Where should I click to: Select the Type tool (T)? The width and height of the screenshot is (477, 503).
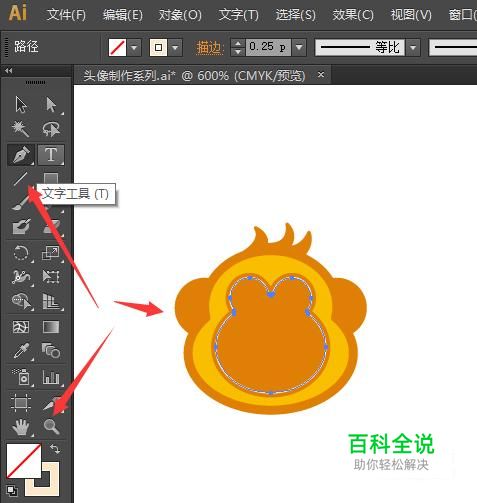coord(51,155)
